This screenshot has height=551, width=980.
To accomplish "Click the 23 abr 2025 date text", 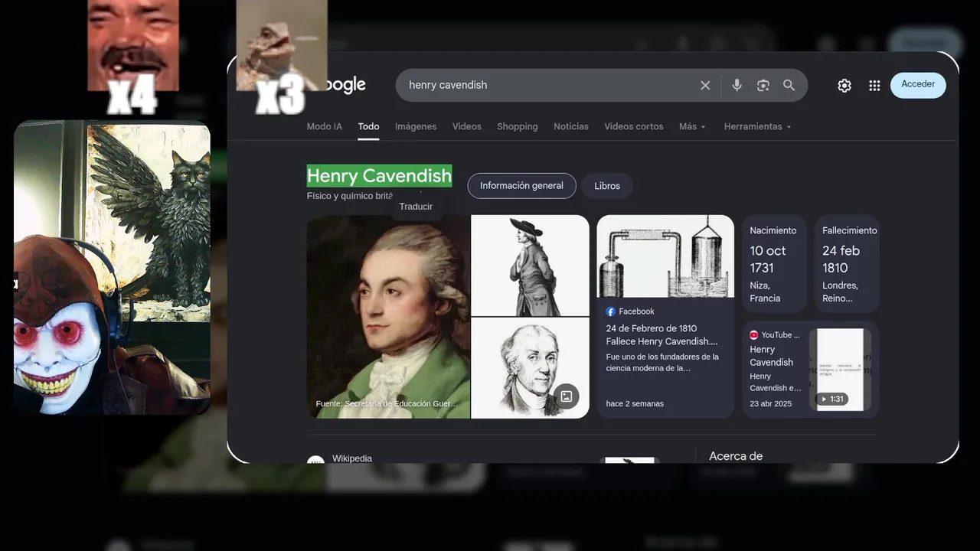I will click(x=771, y=403).
